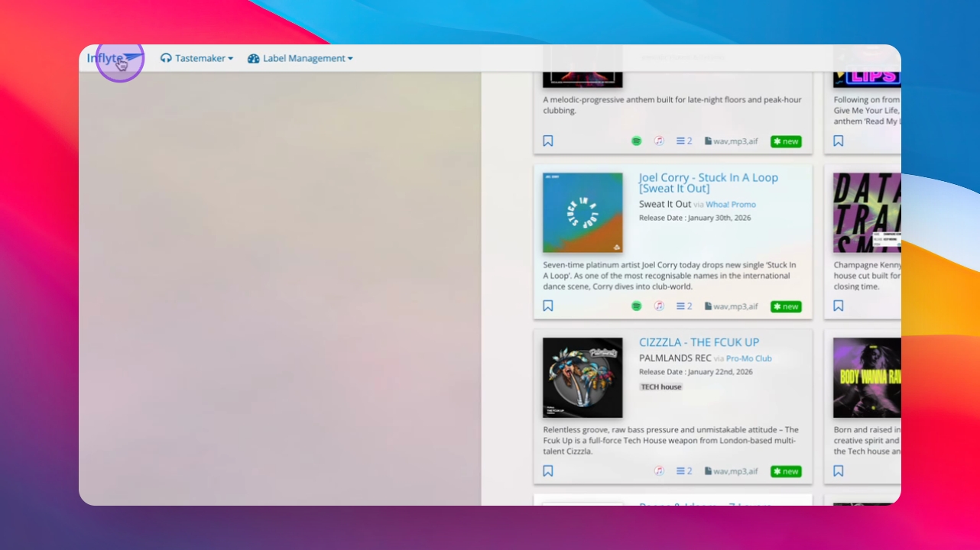The width and height of the screenshot is (980, 550).
Task: Open the CIZZZLA - THE FCUK UP title link
Action: click(x=699, y=343)
